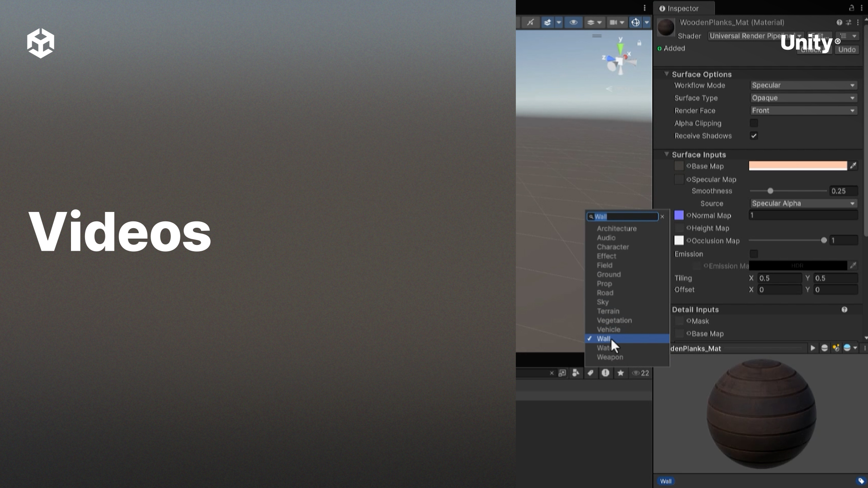Uncheck the Receive Shadows checkbox

[x=754, y=136]
